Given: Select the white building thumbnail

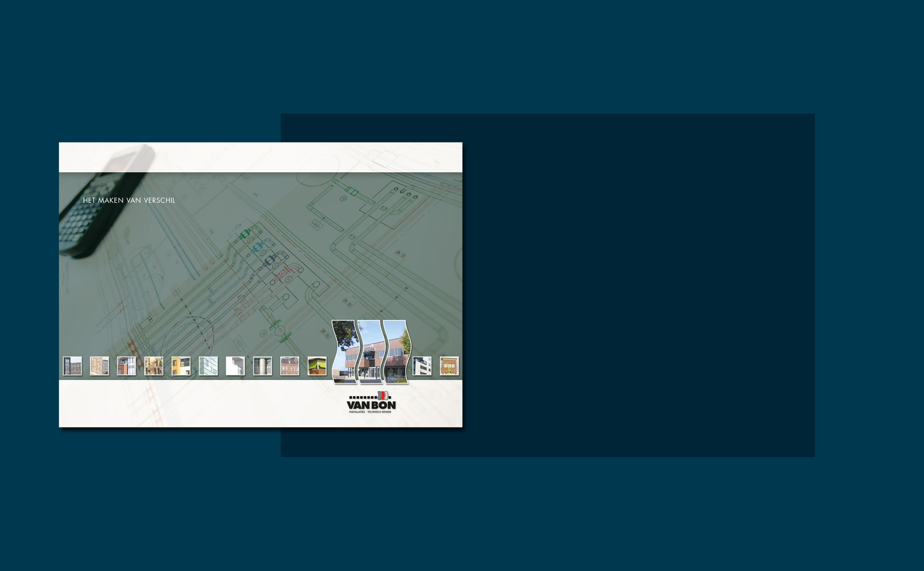Looking at the screenshot, I should [235, 366].
